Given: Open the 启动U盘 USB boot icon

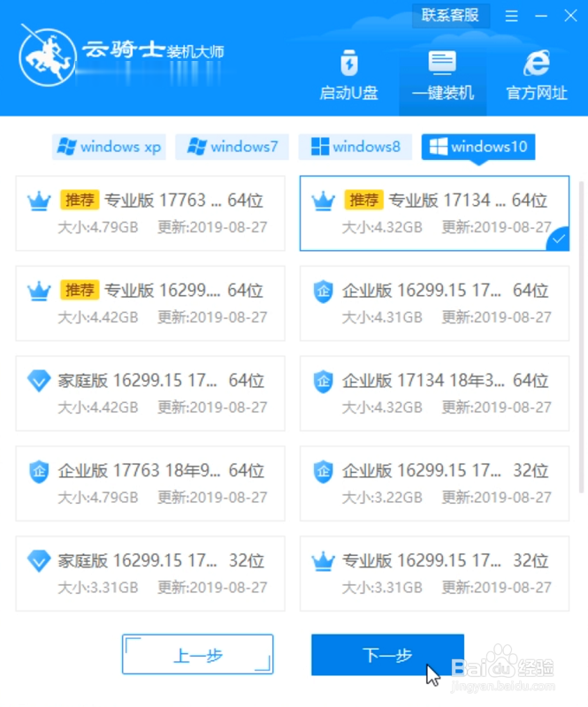Looking at the screenshot, I should coord(349,63).
